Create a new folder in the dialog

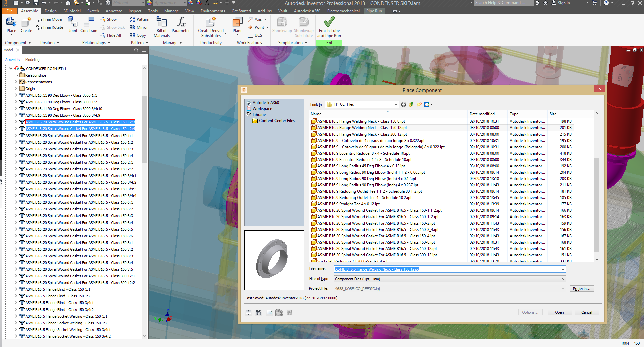(419, 104)
